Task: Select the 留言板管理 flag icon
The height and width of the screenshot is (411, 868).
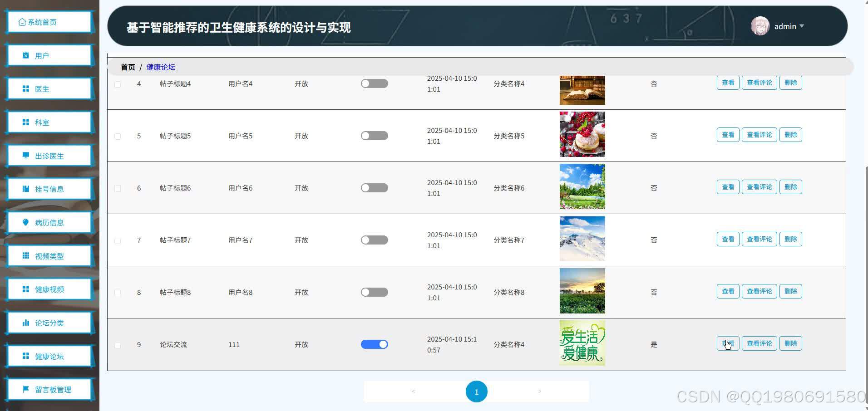Action: coord(25,389)
